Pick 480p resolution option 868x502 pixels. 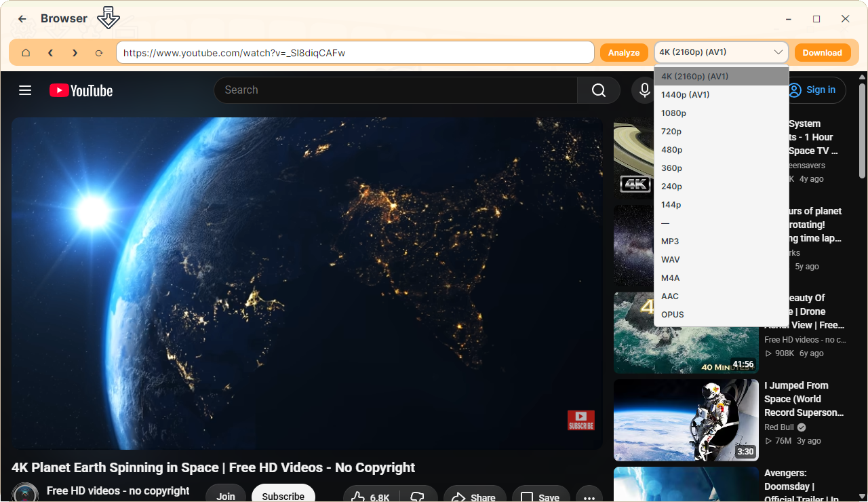tap(722, 149)
